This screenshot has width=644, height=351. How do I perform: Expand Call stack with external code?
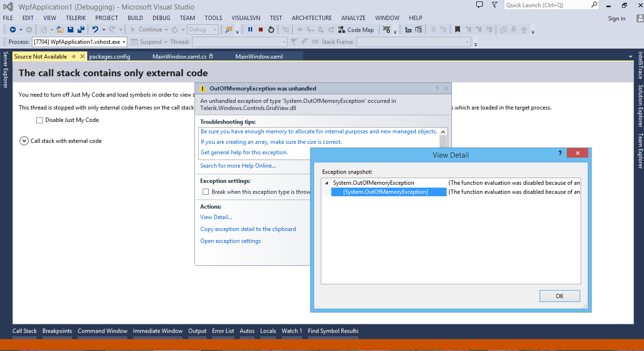click(x=24, y=141)
